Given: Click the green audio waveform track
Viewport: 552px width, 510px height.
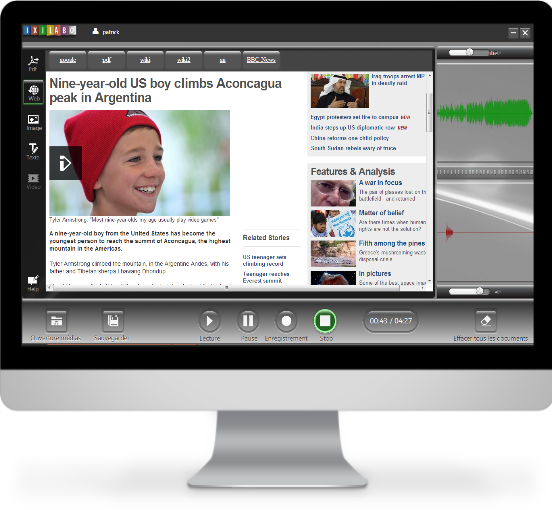Looking at the screenshot, I should (485, 113).
